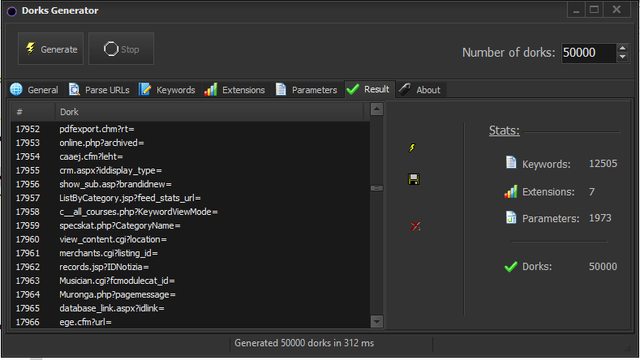Select row caaej.cfm?leht=
640x360 pixels.
190,157
